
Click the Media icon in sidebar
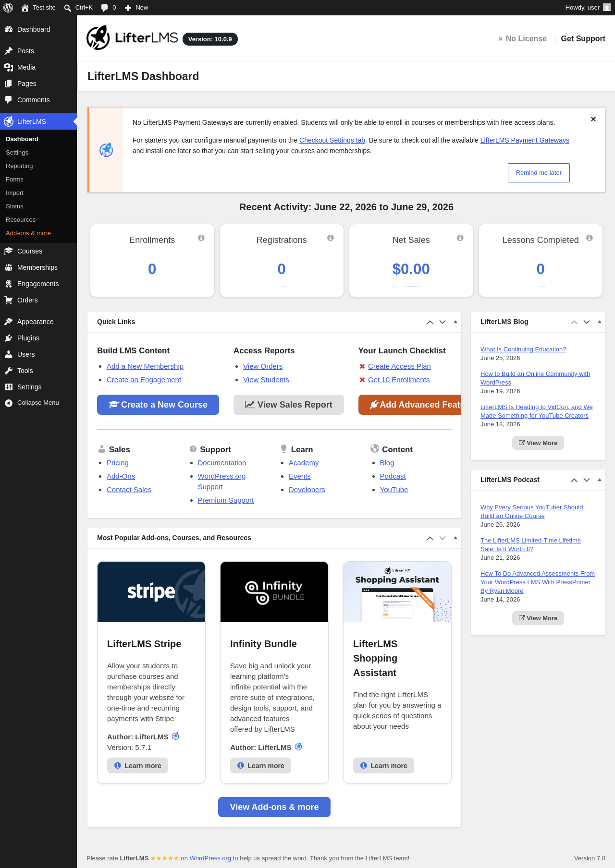[x=9, y=67]
